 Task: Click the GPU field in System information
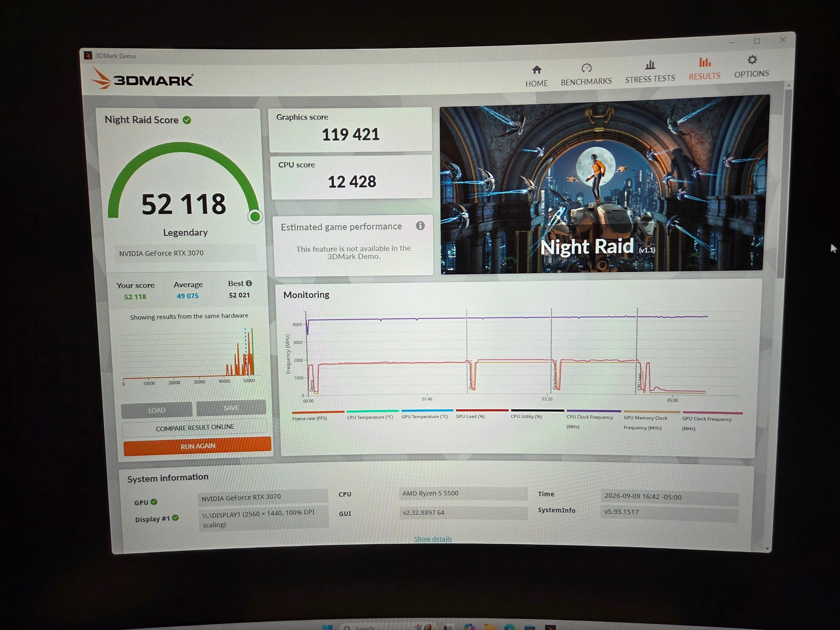pos(262,497)
